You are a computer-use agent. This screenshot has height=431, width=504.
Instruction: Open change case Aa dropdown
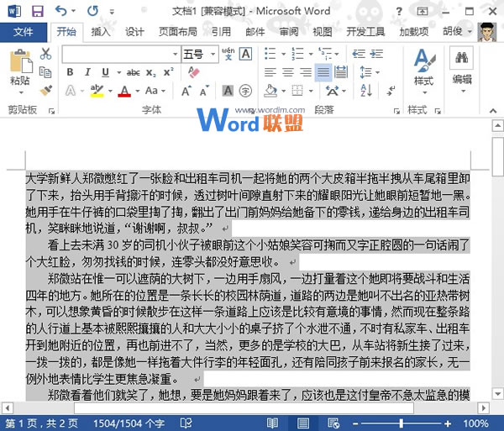point(155,91)
